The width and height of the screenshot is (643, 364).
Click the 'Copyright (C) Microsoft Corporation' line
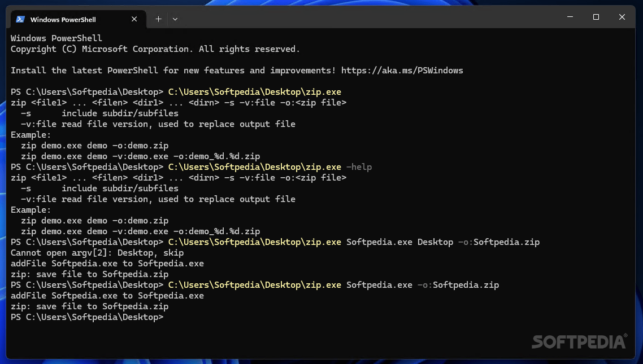click(x=155, y=49)
